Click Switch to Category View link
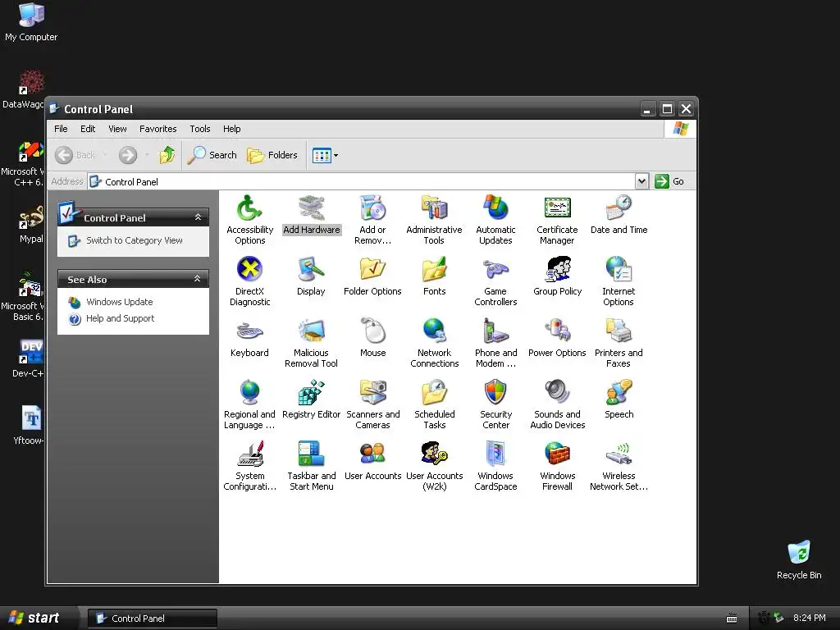This screenshot has height=630, width=840. point(135,240)
